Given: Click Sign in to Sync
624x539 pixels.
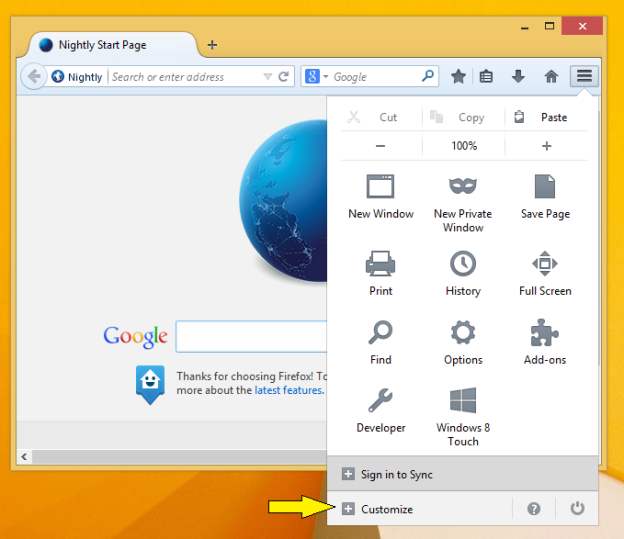Looking at the screenshot, I should 462,474.
